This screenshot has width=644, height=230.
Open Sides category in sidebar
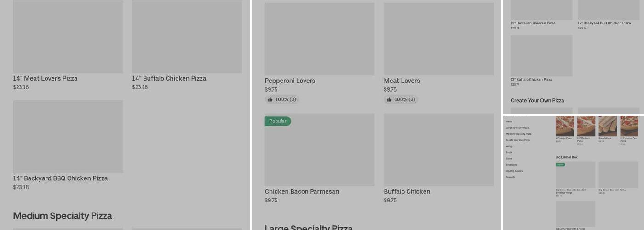(x=509, y=159)
